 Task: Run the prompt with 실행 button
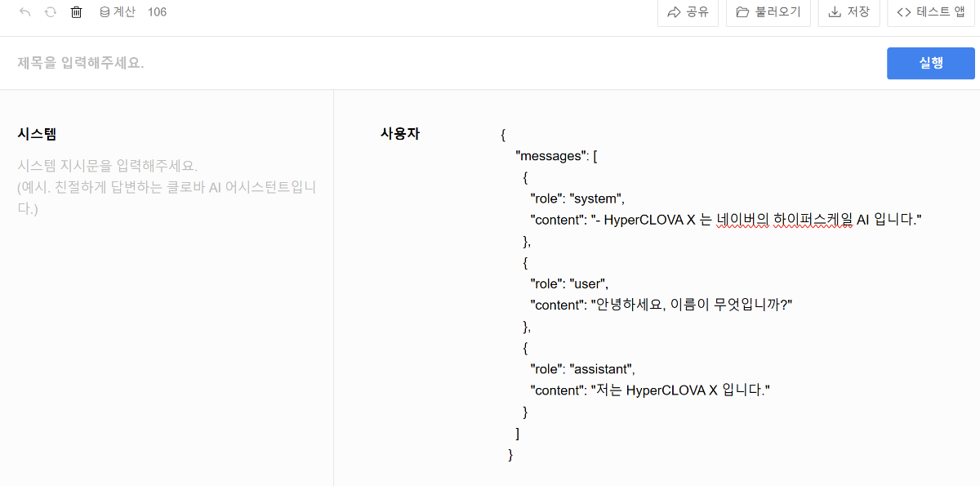click(931, 63)
